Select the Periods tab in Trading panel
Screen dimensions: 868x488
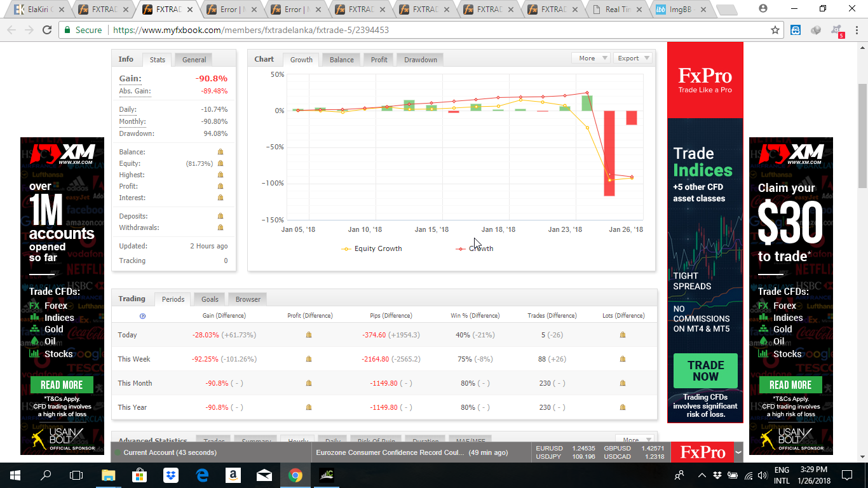[x=173, y=299]
